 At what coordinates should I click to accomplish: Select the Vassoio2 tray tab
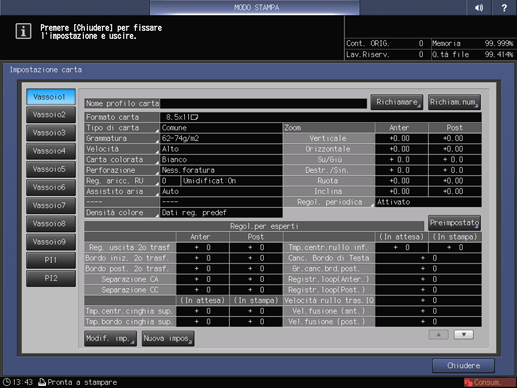(51, 115)
